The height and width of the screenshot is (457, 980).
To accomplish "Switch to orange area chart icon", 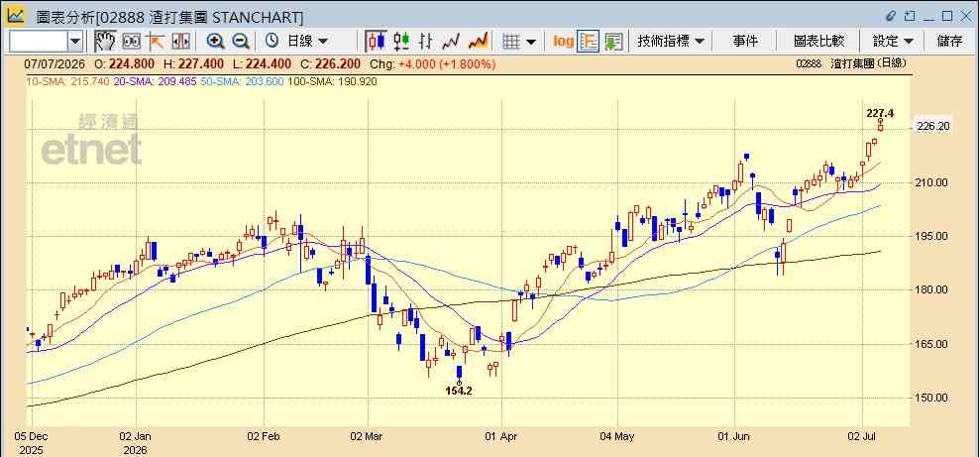I will click(478, 42).
